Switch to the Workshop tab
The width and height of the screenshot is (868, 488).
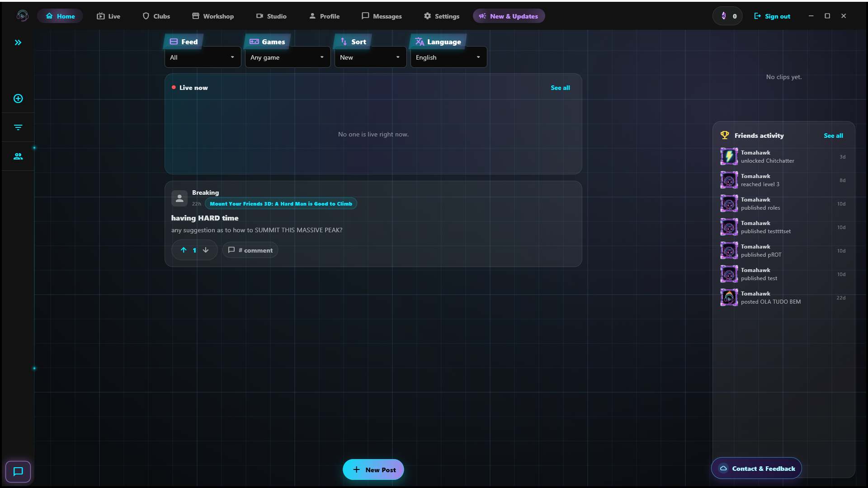click(213, 16)
